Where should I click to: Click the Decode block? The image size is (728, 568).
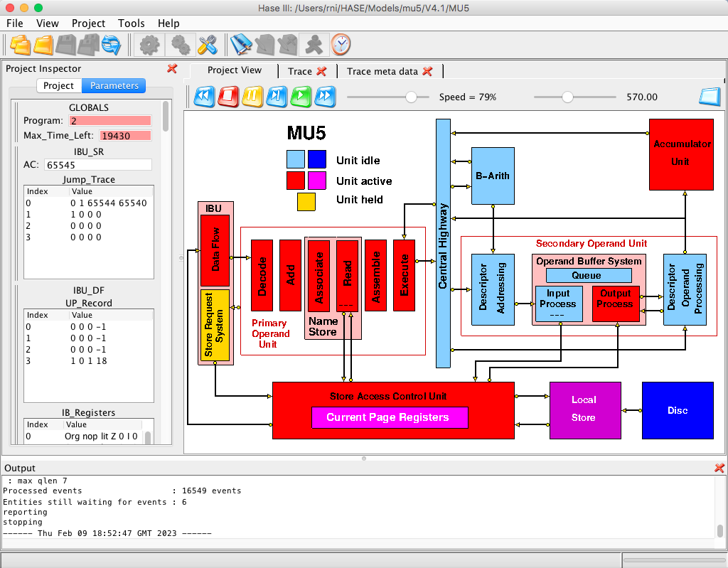click(262, 275)
